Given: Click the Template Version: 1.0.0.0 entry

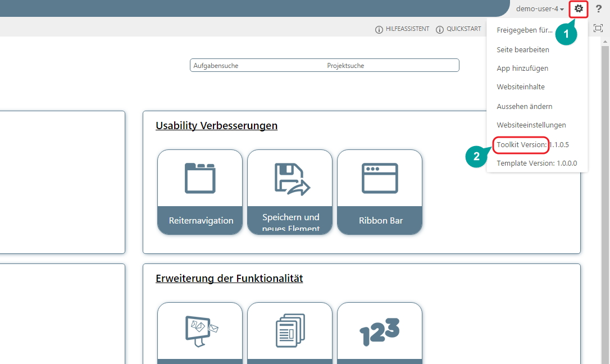Looking at the screenshot, I should [537, 163].
